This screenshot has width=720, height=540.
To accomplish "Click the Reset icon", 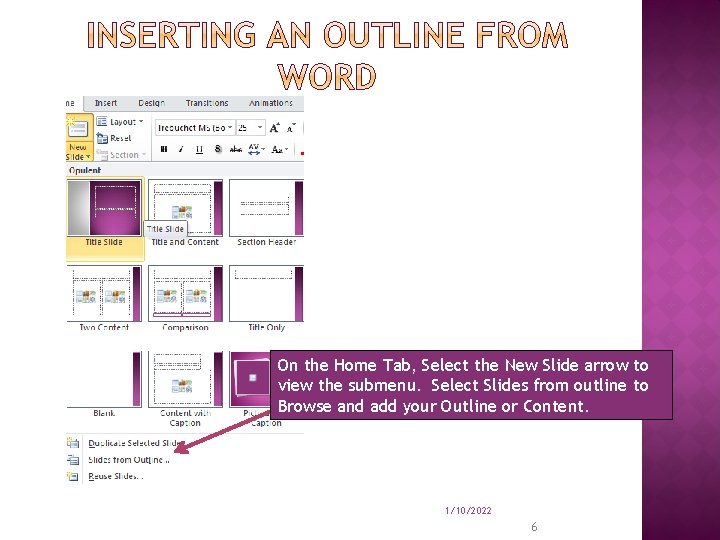I will pos(102,138).
